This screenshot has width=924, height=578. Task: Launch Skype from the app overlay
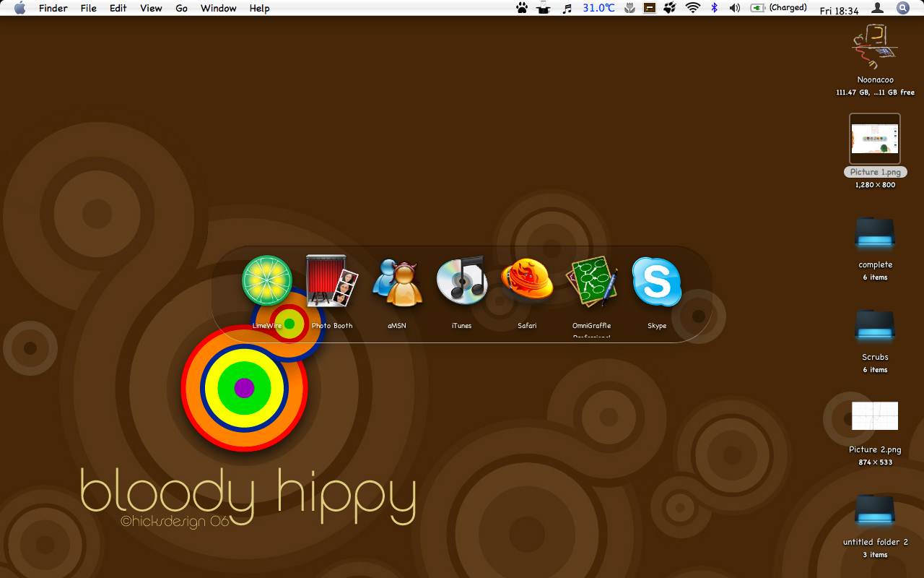coord(657,281)
